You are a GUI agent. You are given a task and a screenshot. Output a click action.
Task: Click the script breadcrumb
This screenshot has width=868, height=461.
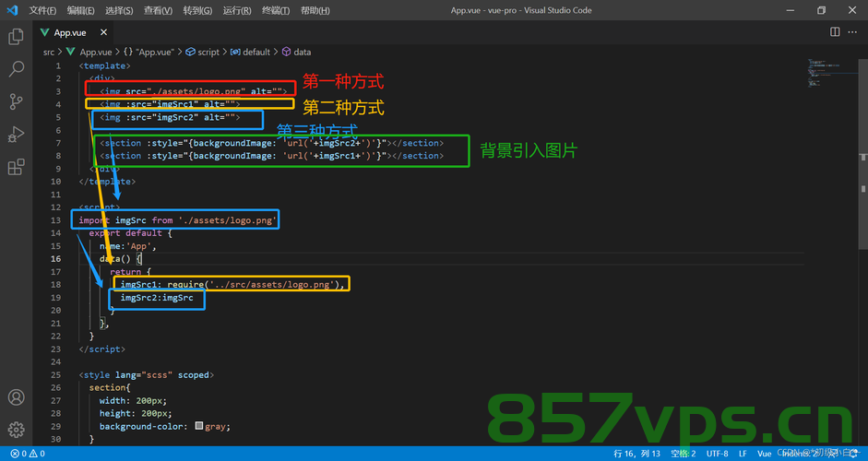203,52
